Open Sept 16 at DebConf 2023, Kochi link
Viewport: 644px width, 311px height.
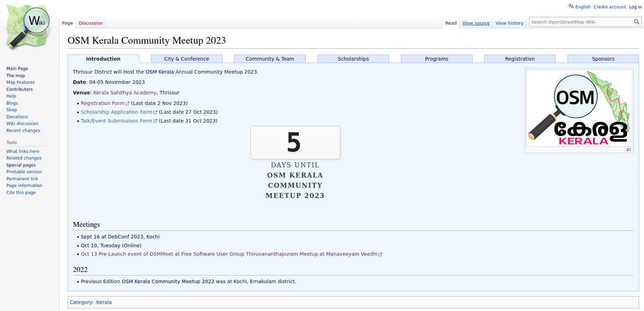point(120,237)
